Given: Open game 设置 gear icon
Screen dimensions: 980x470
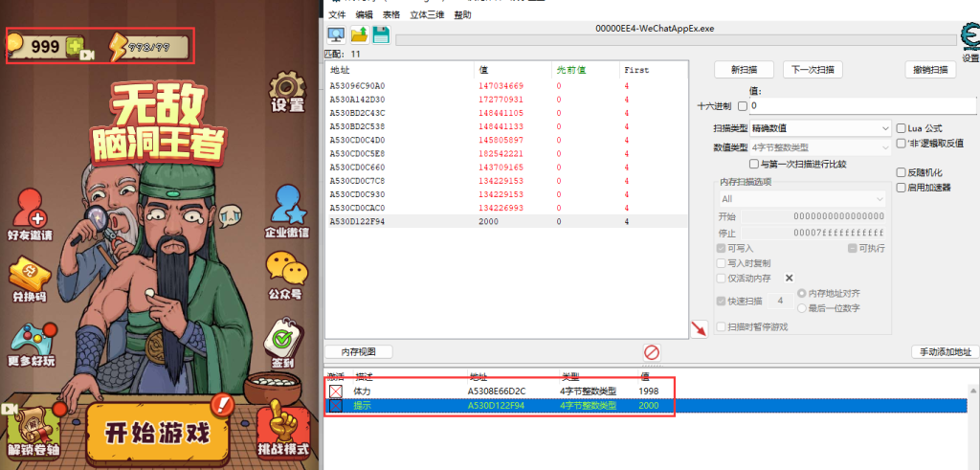Looking at the screenshot, I should pos(287,92).
